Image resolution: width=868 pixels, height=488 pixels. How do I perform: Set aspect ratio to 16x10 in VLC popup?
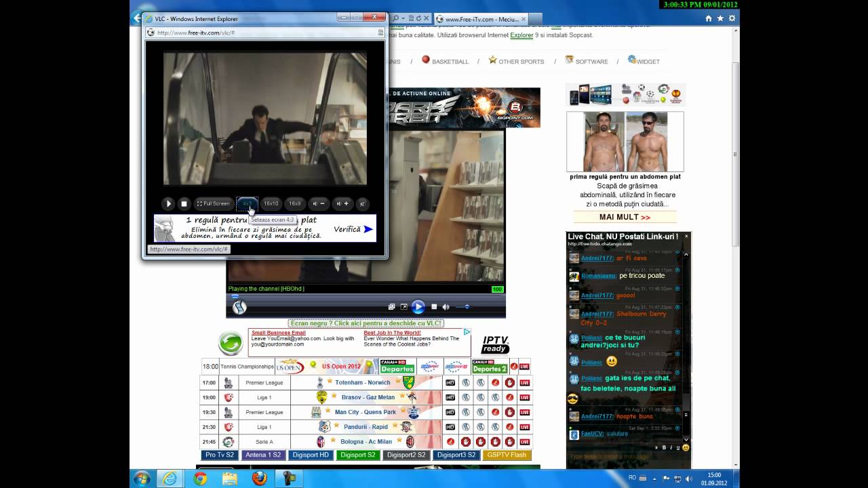pos(271,203)
